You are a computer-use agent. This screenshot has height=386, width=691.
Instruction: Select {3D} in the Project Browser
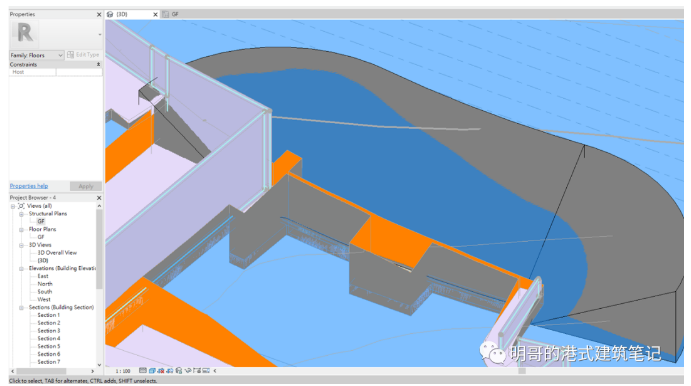(x=43, y=260)
